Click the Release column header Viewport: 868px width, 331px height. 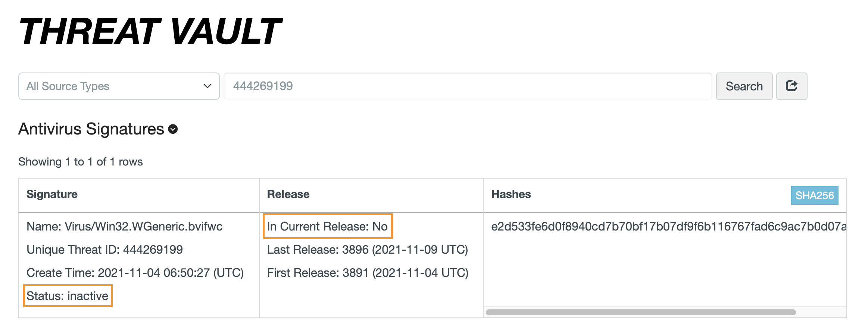288,194
